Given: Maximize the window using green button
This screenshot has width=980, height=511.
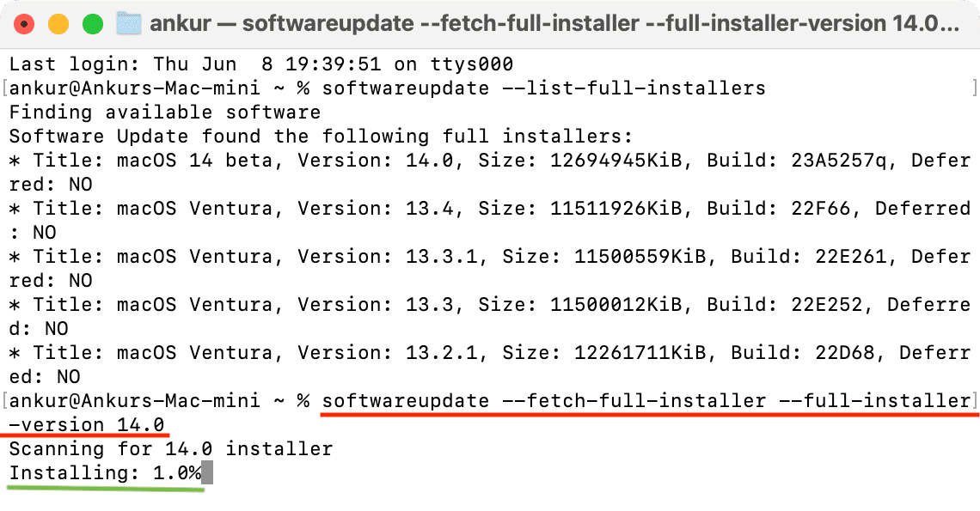Looking at the screenshot, I should coord(93,24).
